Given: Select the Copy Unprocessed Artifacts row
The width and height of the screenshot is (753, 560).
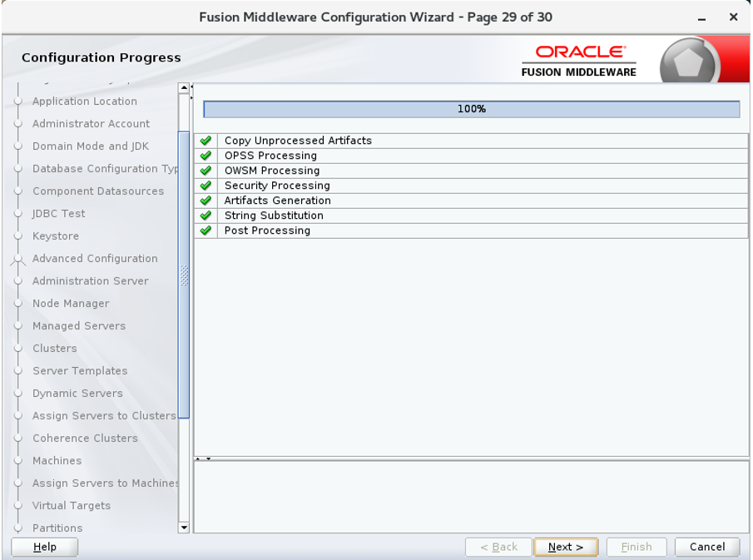Looking at the screenshot, I should click(x=472, y=141).
